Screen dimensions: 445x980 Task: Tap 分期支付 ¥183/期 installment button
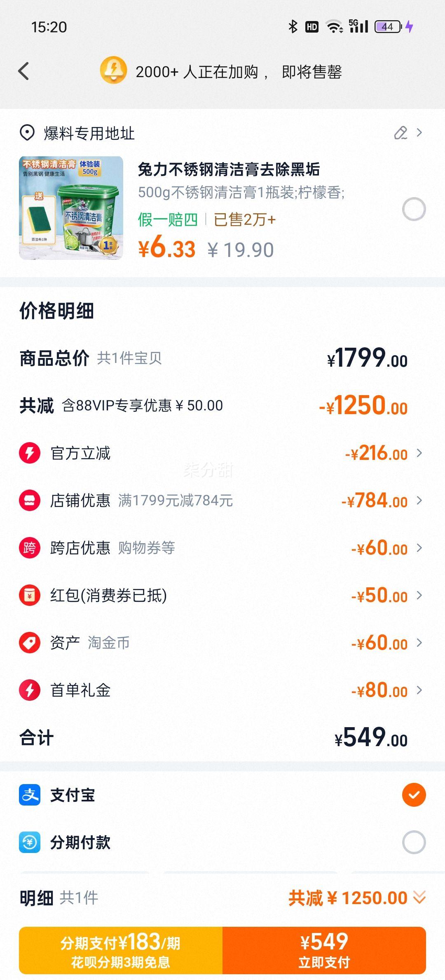121,950
